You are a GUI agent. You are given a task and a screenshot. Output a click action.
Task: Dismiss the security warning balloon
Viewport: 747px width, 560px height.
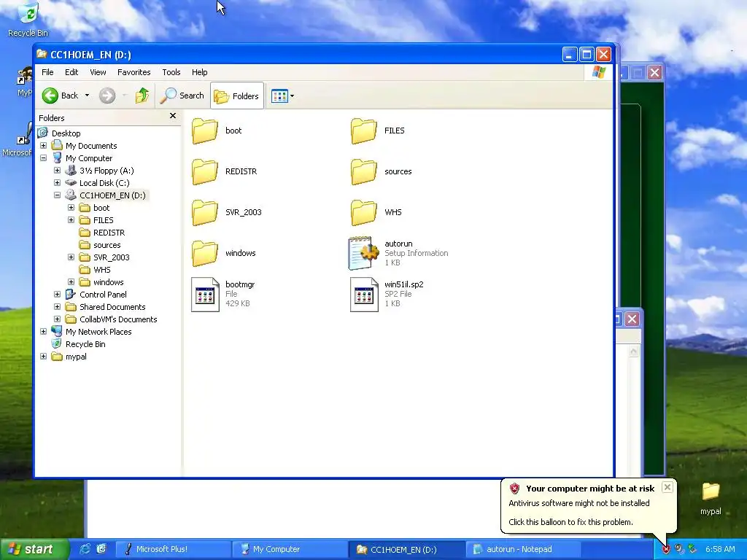pyautogui.click(x=667, y=487)
